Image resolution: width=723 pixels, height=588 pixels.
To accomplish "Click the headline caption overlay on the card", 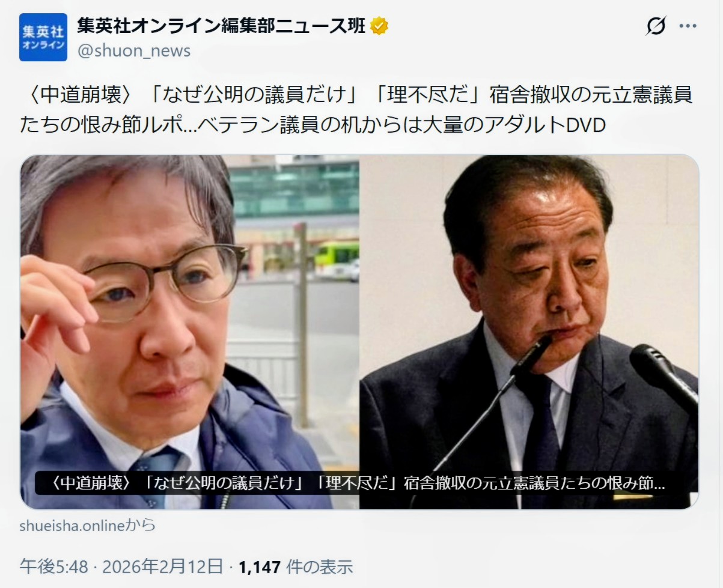I will [355, 483].
